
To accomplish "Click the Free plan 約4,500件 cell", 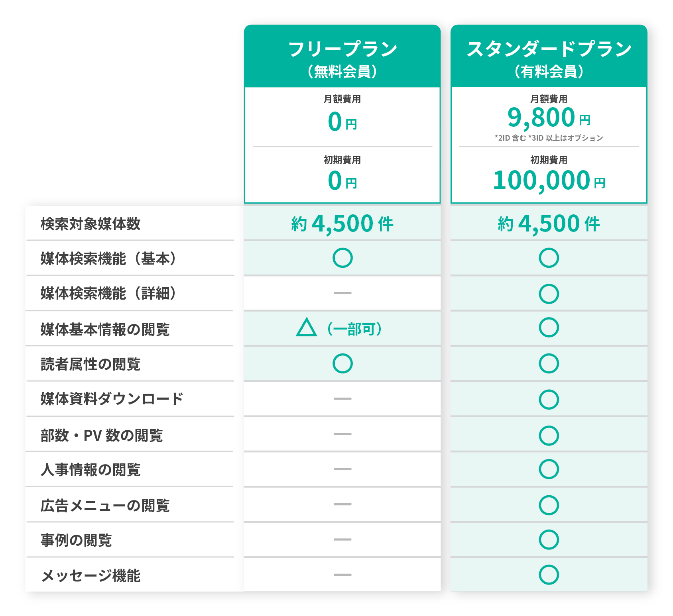I will click(342, 224).
